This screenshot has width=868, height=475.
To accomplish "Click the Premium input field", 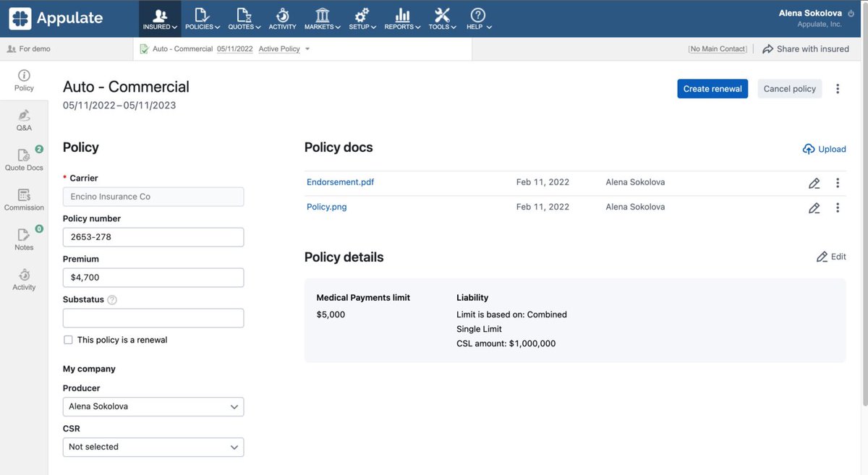I will click(153, 278).
